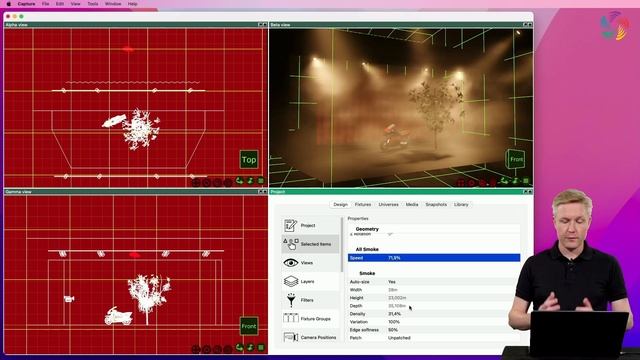Switch to the Media tab
The height and width of the screenshot is (360, 640).
pyautogui.click(x=412, y=204)
